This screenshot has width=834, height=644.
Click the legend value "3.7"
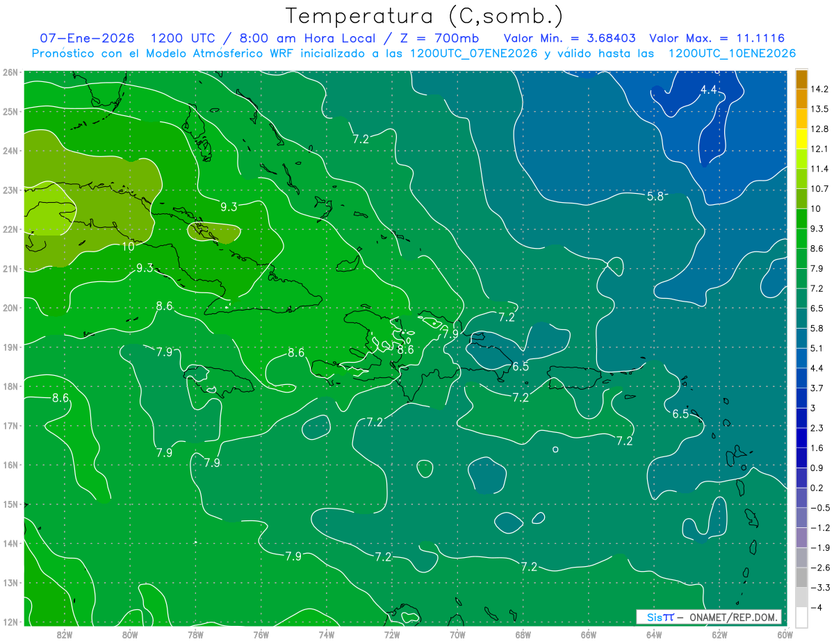coord(817,388)
